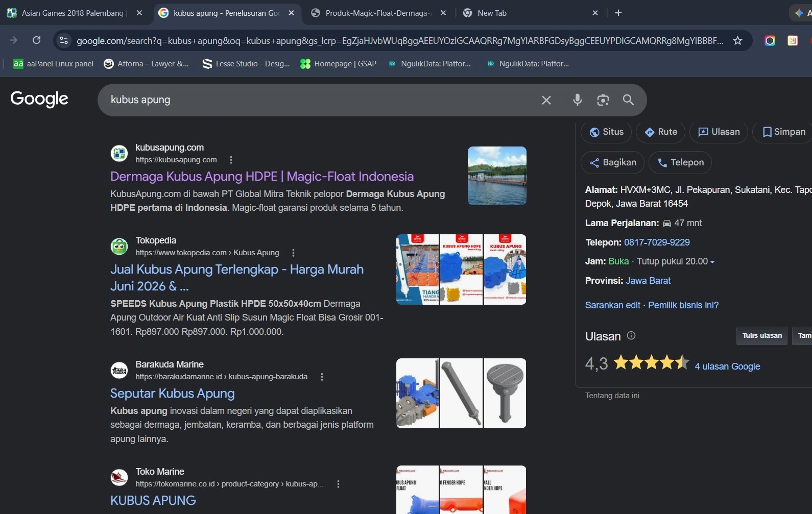Click the Telepon call button

pyautogui.click(x=680, y=162)
